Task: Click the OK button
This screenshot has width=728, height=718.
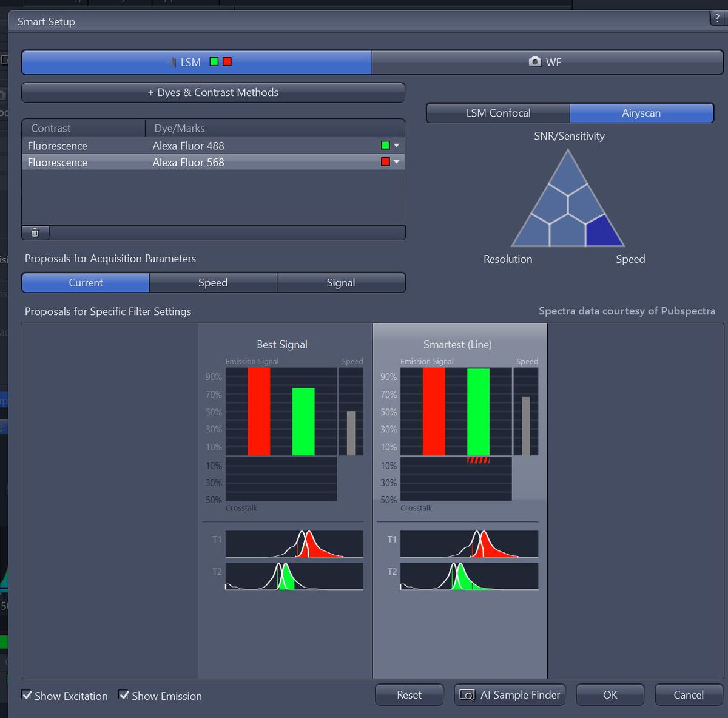Action: pyautogui.click(x=610, y=695)
